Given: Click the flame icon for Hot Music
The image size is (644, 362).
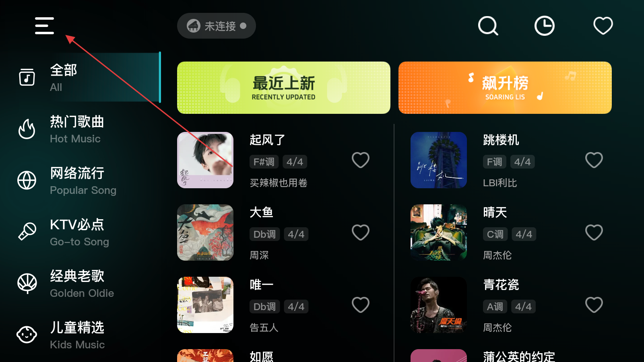Looking at the screenshot, I should click(x=27, y=129).
